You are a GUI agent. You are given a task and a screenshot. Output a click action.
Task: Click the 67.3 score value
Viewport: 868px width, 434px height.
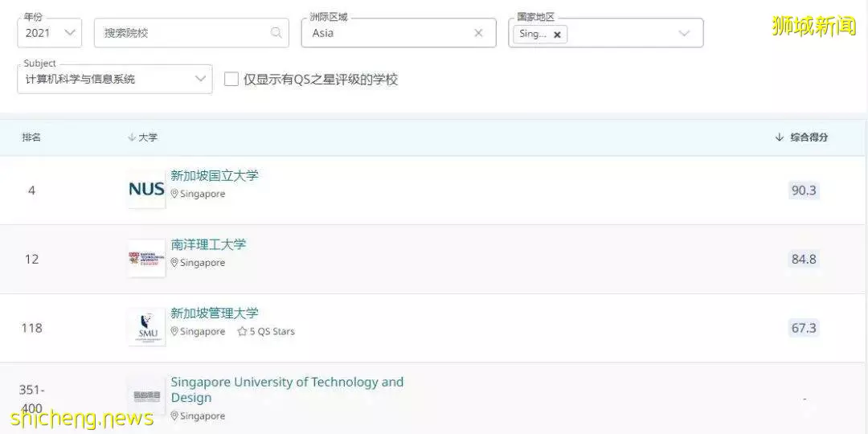(804, 328)
